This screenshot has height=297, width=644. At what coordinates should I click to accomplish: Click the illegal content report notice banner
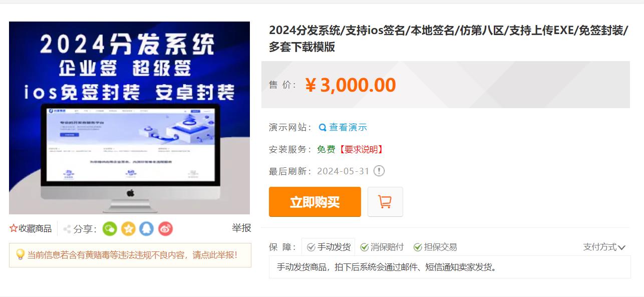tap(130, 255)
